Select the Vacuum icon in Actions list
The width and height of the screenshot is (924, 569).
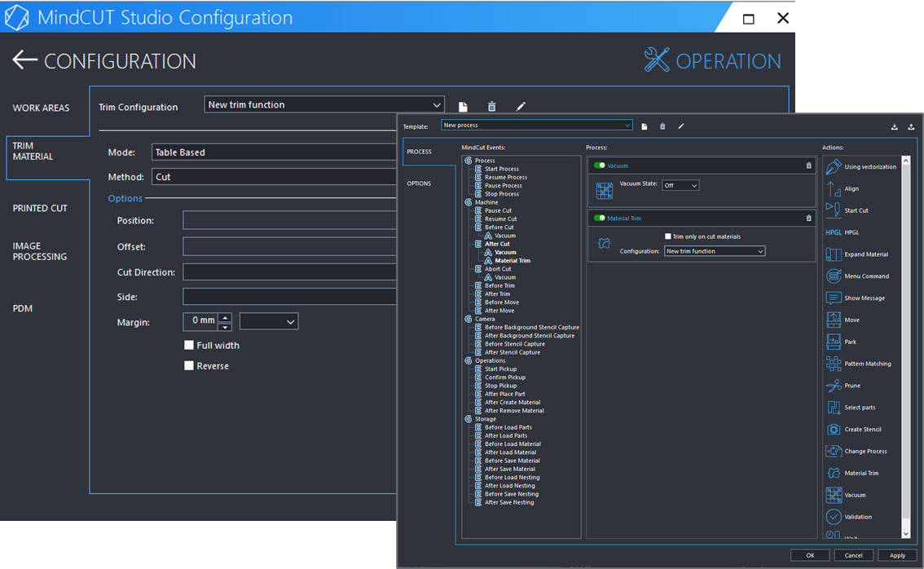pyautogui.click(x=834, y=495)
